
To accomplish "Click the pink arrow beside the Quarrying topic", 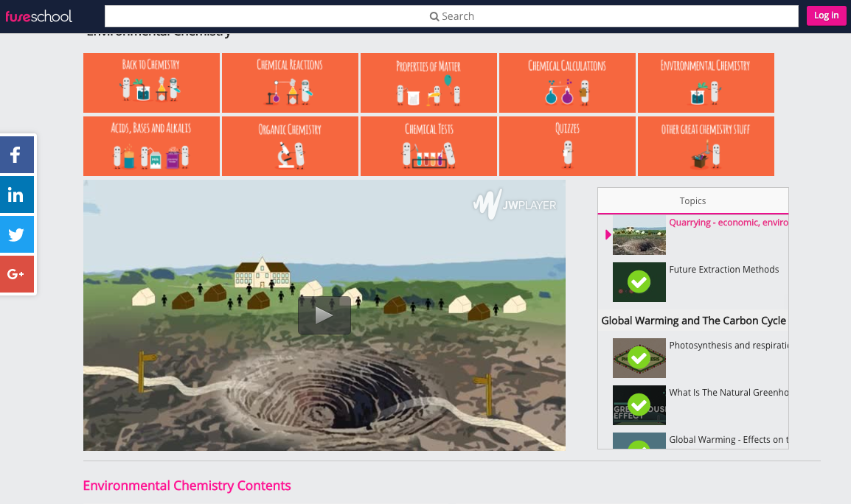I will pyautogui.click(x=608, y=234).
